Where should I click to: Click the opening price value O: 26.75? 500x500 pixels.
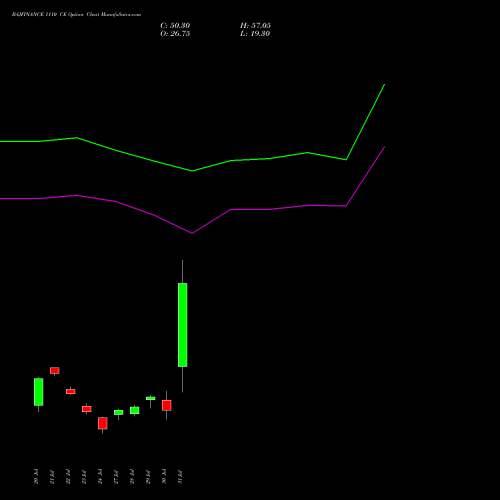175,34
